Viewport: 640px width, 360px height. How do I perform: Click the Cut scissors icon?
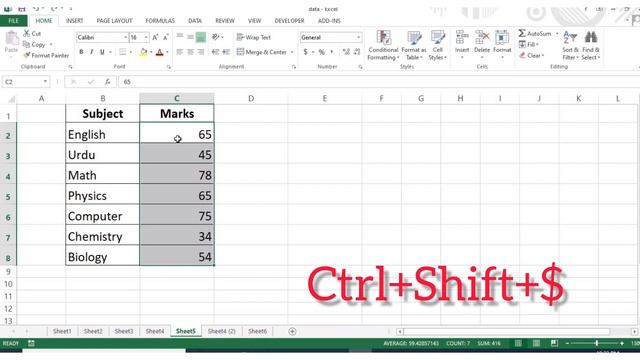pos(27,33)
